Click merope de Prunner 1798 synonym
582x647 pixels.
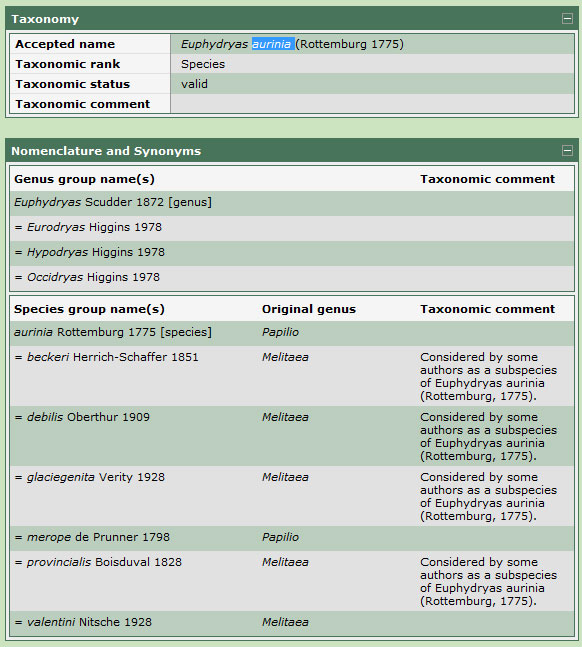coord(92,537)
